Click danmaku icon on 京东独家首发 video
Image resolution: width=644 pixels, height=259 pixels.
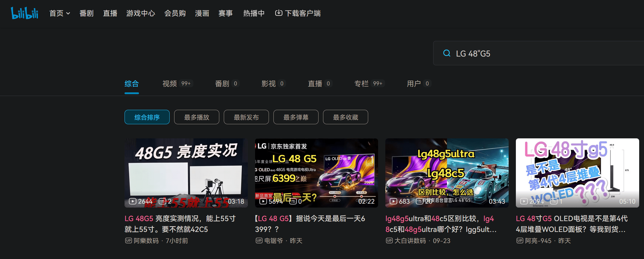click(293, 201)
